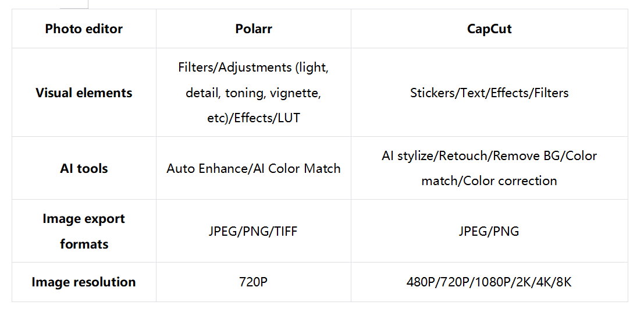
Task: Select the "Stickers/Text/Effects/Filters" cell
Action: pyautogui.click(x=489, y=93)
